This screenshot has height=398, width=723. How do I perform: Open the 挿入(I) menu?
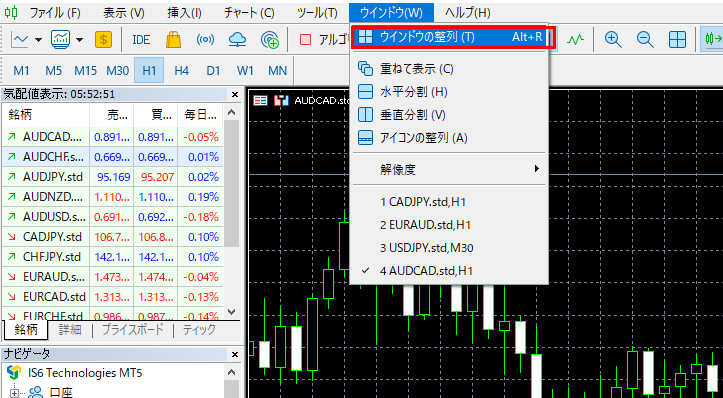(x=184, y=13)
